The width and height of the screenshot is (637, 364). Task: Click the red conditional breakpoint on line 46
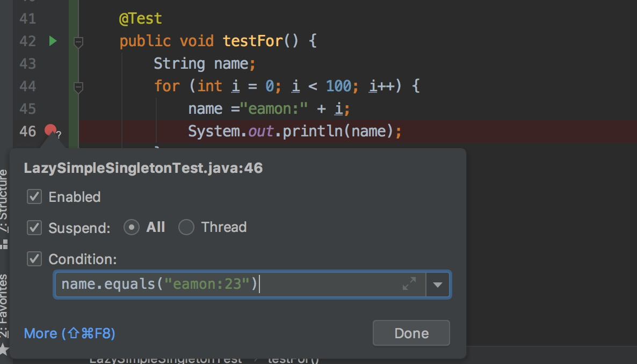[50, 130]
